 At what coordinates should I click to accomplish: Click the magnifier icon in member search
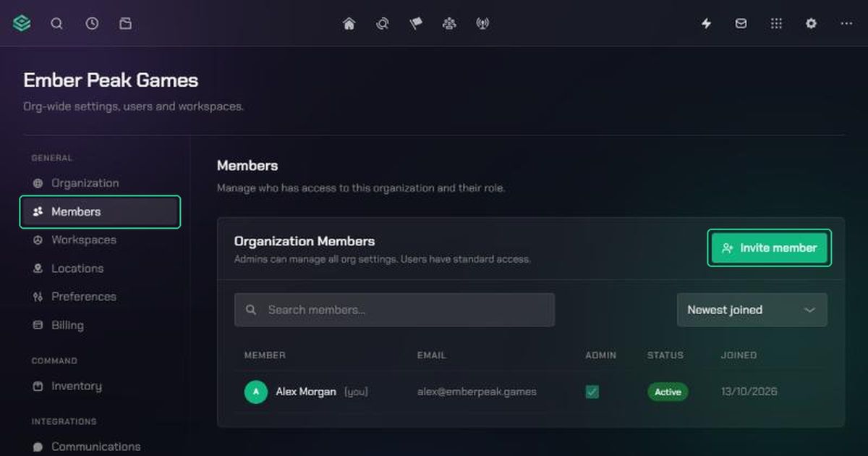coord(251,310)
